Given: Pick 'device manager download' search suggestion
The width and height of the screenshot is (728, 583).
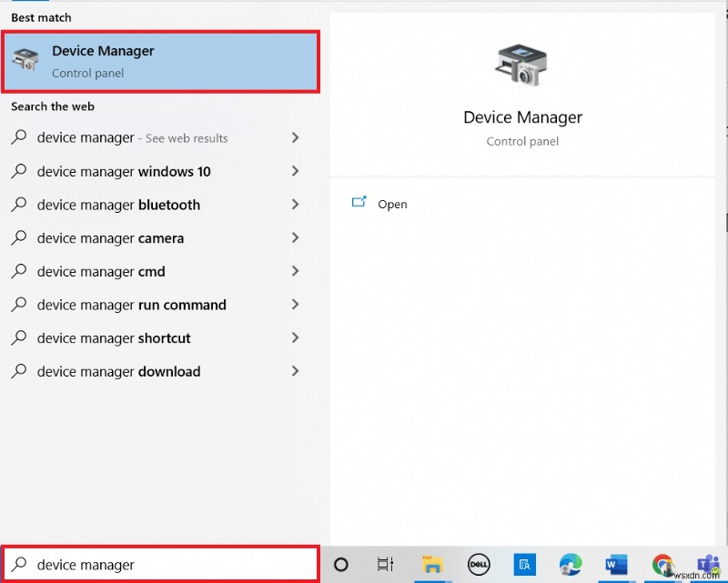Looking at the screenshot, I should click(118, 371).
